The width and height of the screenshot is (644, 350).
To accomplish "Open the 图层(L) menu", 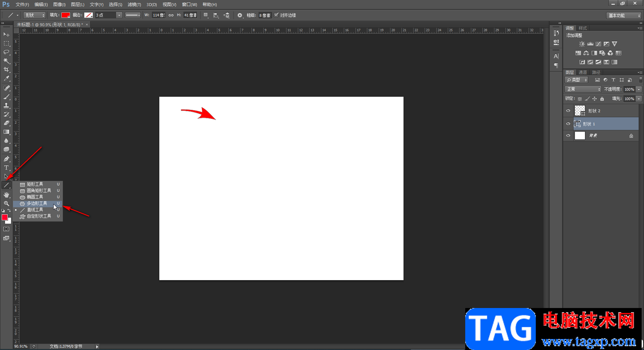I will (77, 4).
